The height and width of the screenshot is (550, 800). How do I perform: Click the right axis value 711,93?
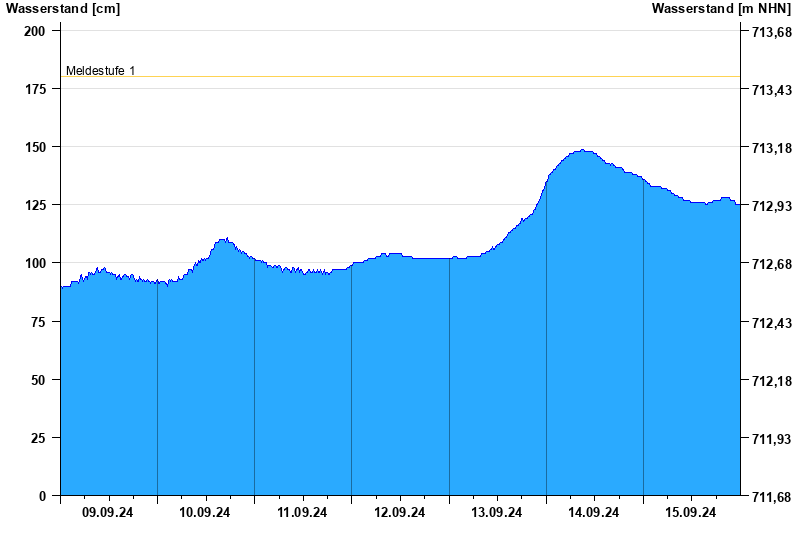[772, 439]
